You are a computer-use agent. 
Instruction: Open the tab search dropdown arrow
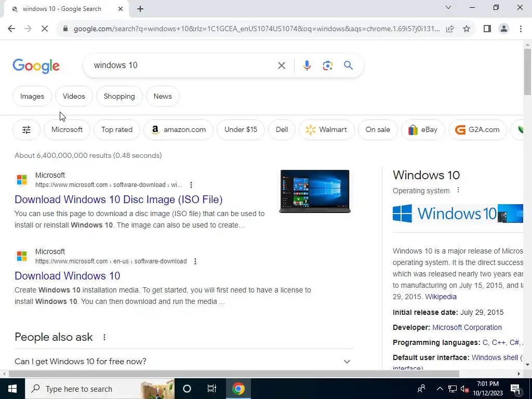[x=448, y=7]
